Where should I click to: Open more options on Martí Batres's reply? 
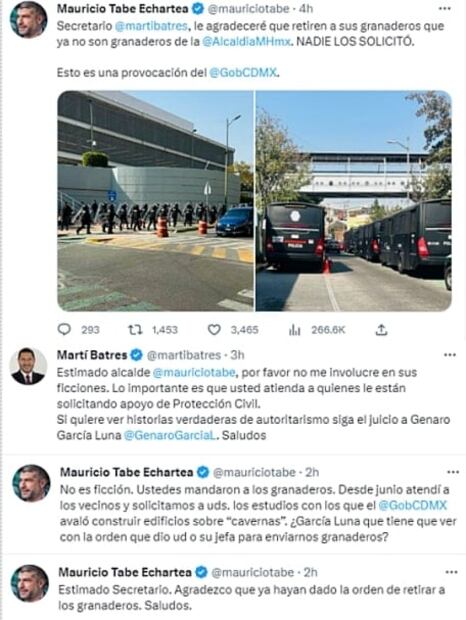tap(450, 355)
